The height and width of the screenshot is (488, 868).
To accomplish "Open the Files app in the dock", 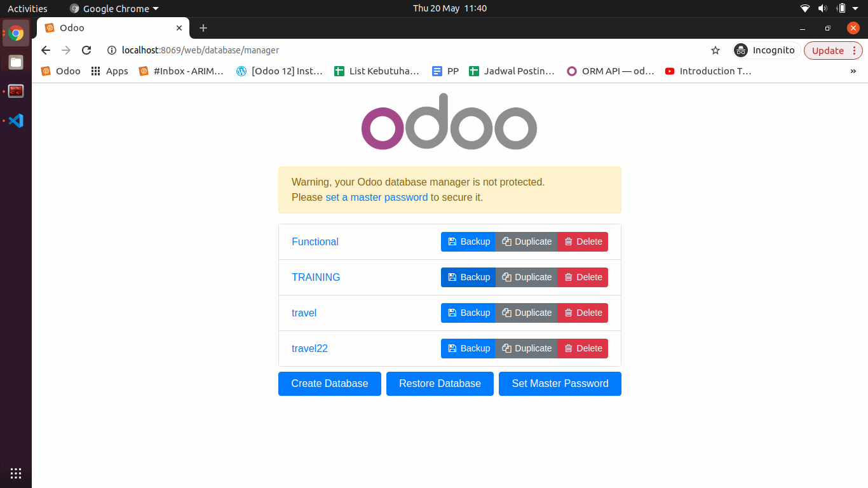I will coord(16,62).
